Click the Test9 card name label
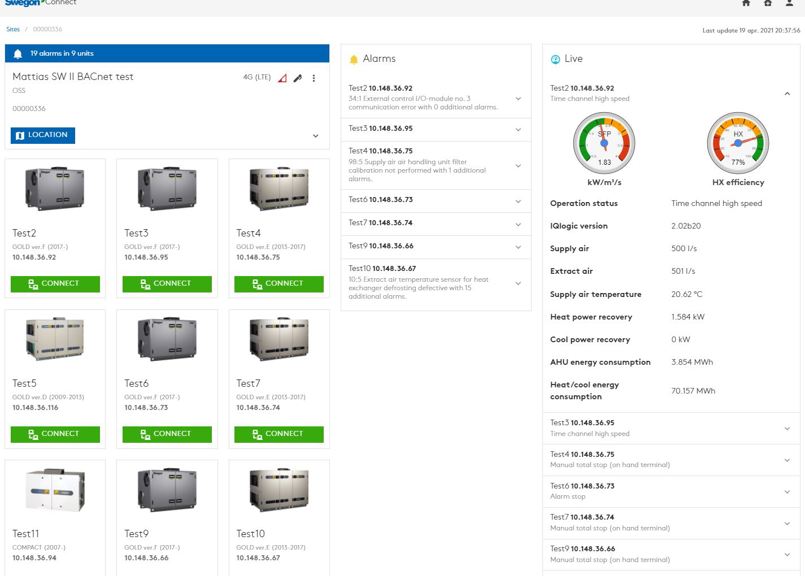The height and width of the screenshot is (576, 805). click(x=136, y=534)
